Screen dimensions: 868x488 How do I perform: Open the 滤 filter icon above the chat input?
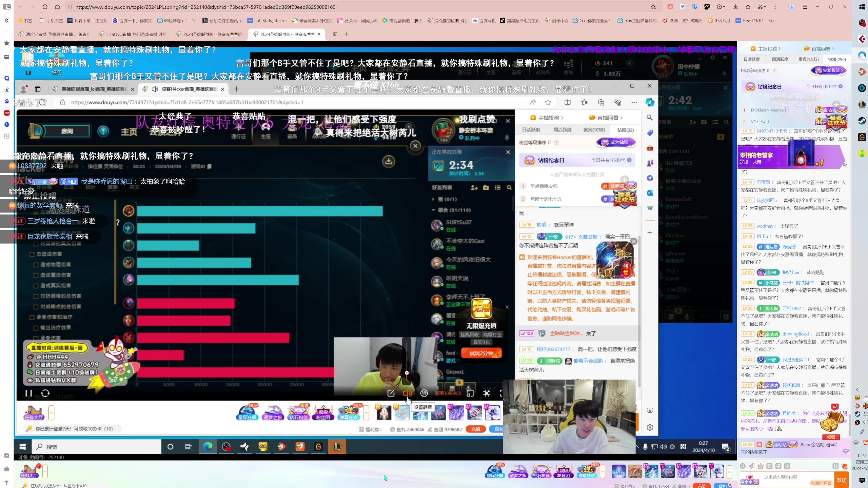click(x=835, y=466)
